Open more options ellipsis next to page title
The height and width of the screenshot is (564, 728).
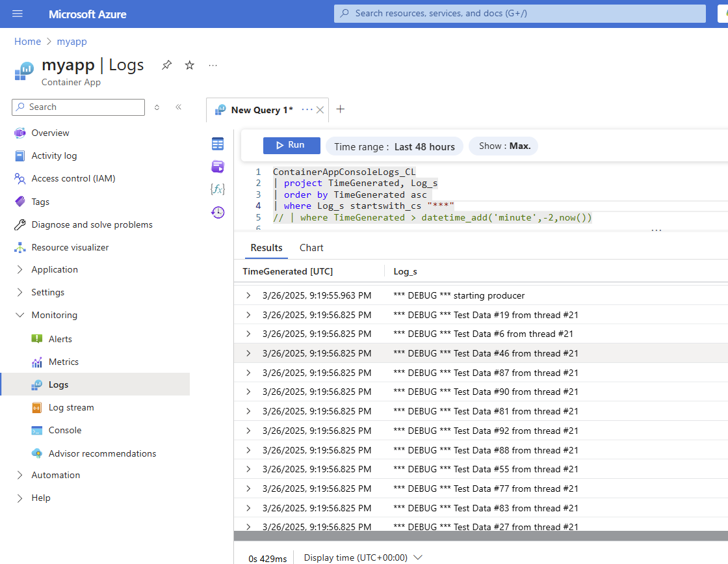tap(213, 66)
